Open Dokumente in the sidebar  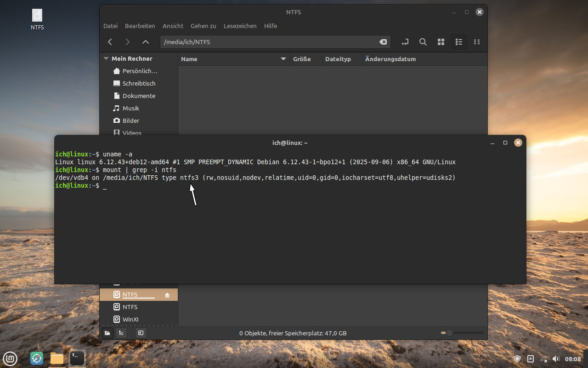pos(139,96)
